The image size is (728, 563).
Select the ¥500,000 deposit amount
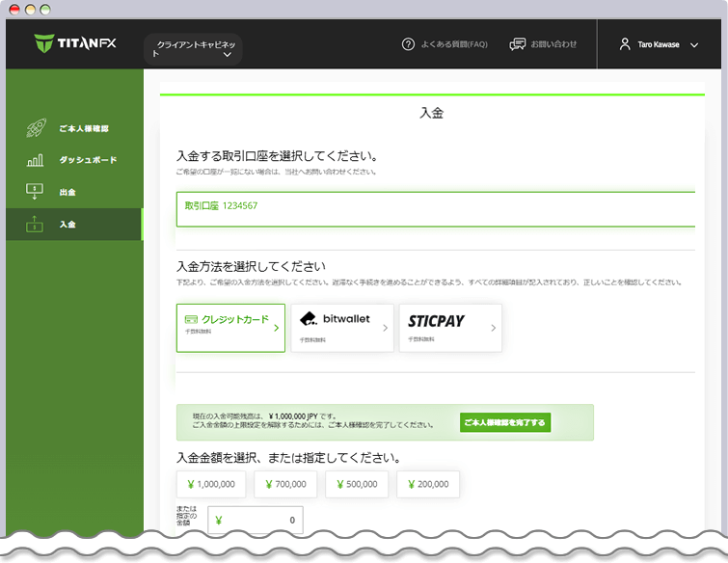click(357, 484)
